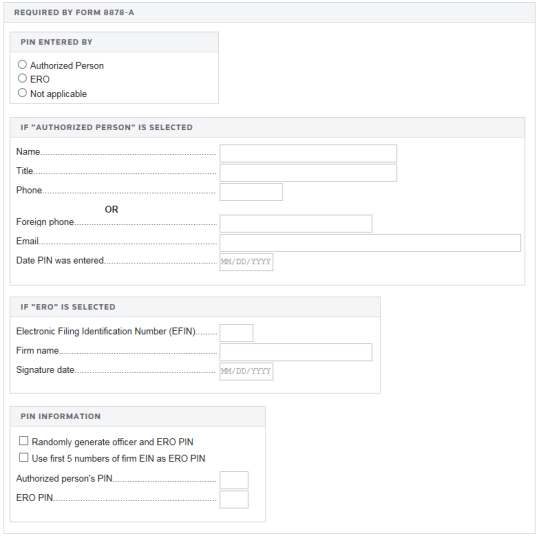The height and width of the screenshot is (536, 539).
Task: Click the Authorized person's PIN box
Action: (234, 480)
